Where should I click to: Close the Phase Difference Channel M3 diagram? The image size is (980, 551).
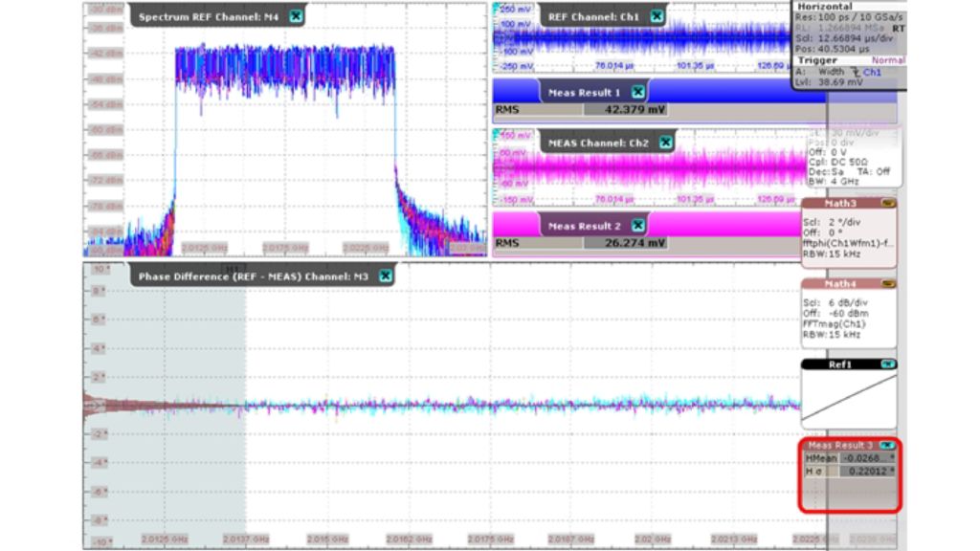click(x=385, y=275)
